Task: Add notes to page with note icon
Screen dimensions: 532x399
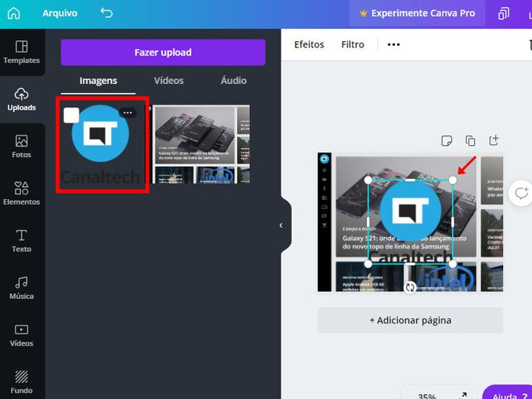Action: tap(447, 140)
